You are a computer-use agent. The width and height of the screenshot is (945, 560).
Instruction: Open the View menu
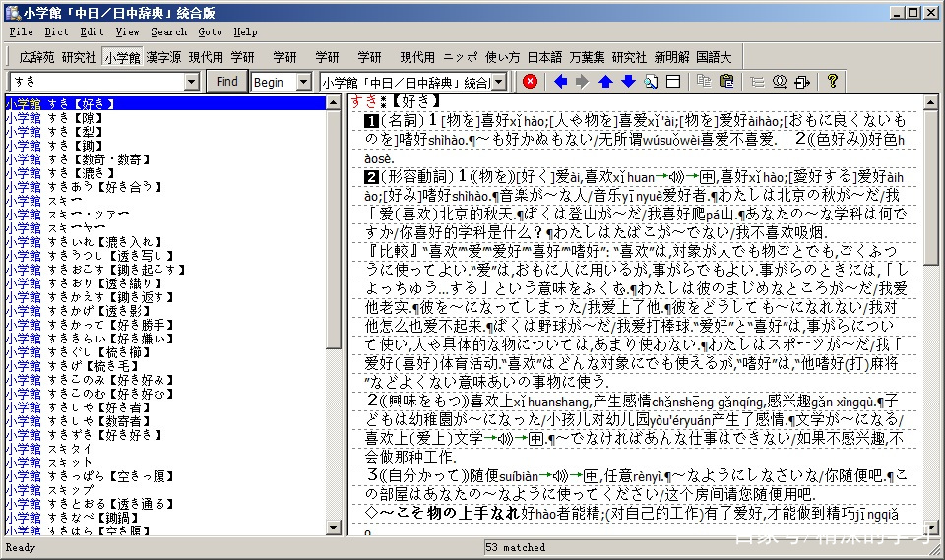click(127, 31)
